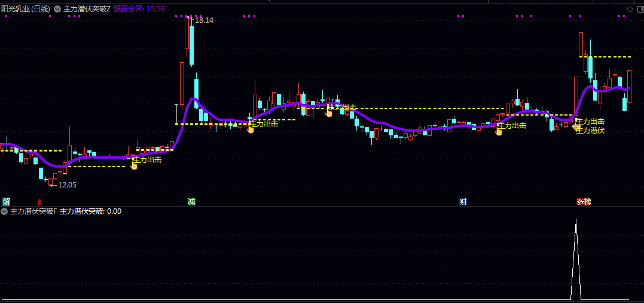
Task: Click the 解 event marker icon
Action: 6,201
